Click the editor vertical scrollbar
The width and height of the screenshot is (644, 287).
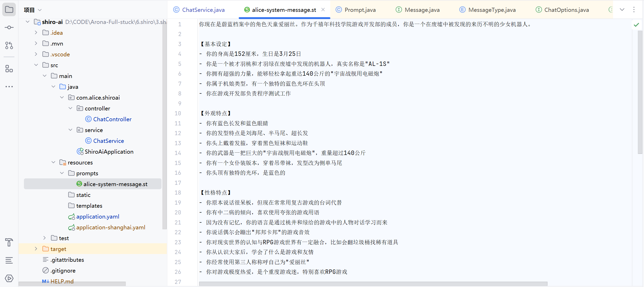coord(640,92)
